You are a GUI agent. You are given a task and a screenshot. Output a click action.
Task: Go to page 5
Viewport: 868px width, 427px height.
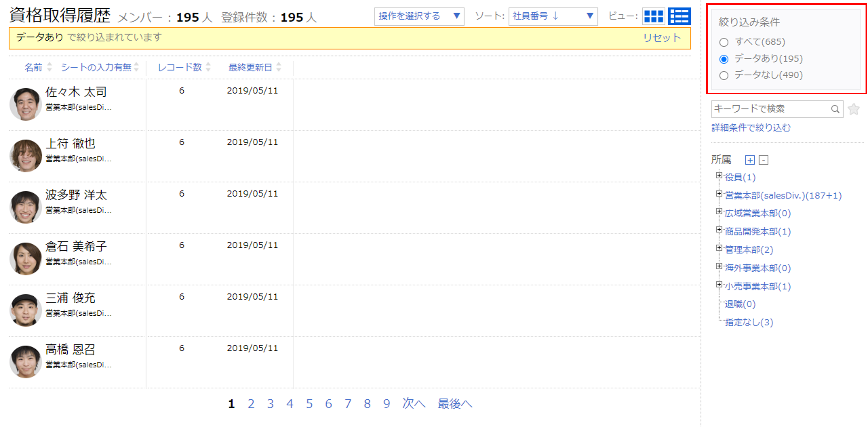(309, 403)
